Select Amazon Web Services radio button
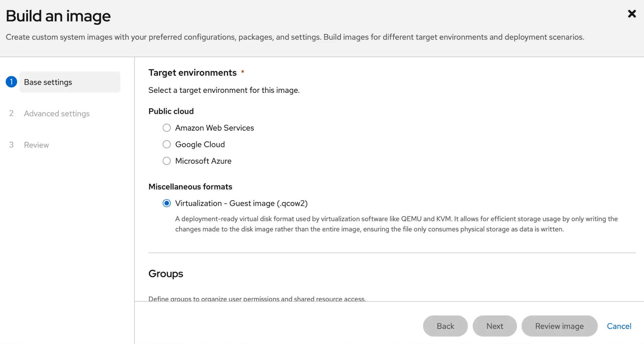644x344 pixels. pos(167,128)
